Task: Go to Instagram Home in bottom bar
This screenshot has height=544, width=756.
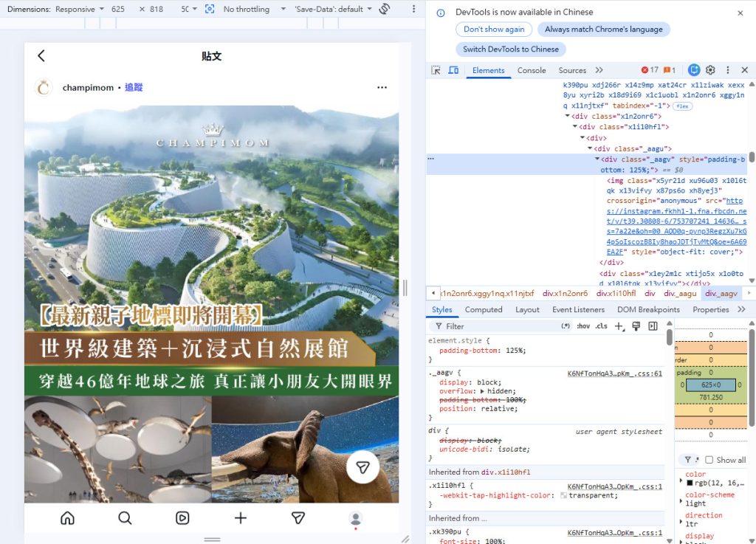Action: [x=67, y=518]
